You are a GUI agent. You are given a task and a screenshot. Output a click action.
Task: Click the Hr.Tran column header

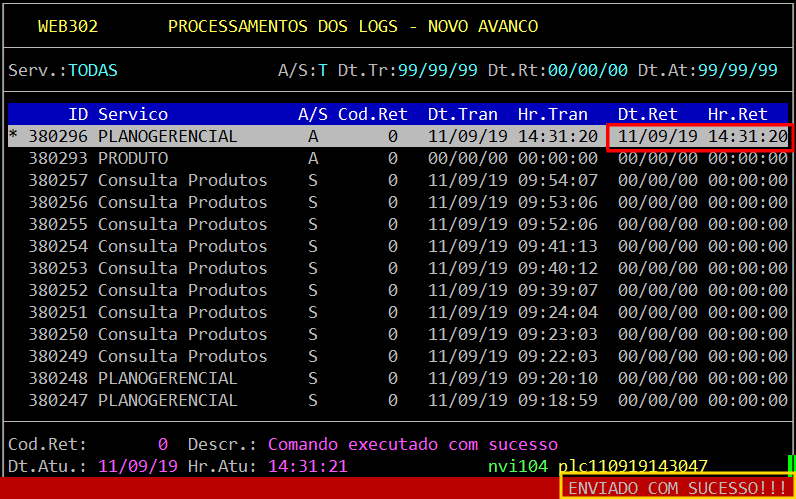click(x=557, y=114)
